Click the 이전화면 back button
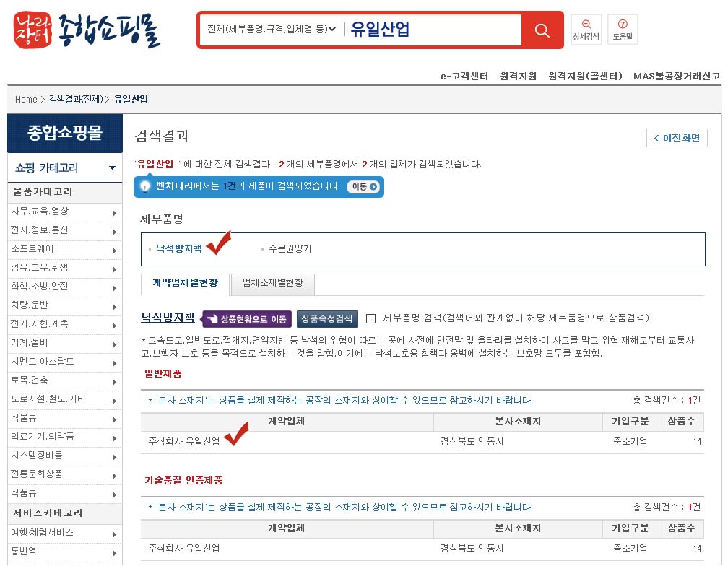Viewport: 728px width, 566px height. coord(677,138)
